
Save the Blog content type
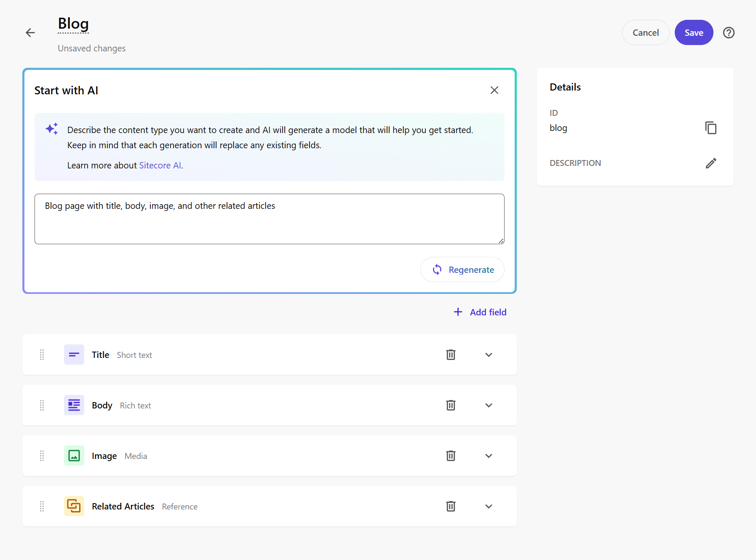[694, 32]
